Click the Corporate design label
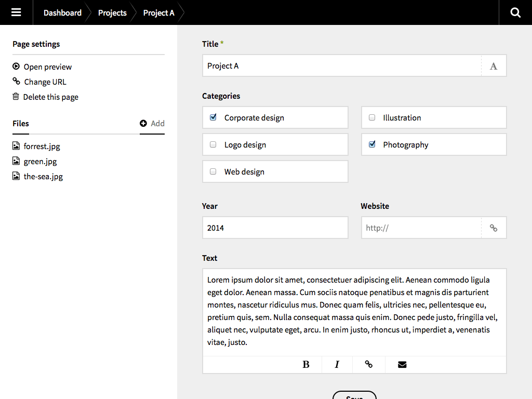Viewport: 532px width, 399px height. tap(254, 118)
